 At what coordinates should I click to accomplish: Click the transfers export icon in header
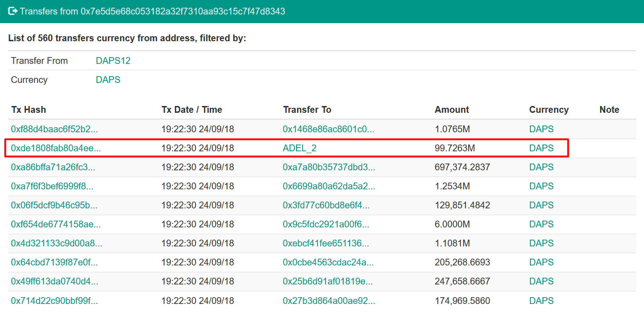(13, 11)
